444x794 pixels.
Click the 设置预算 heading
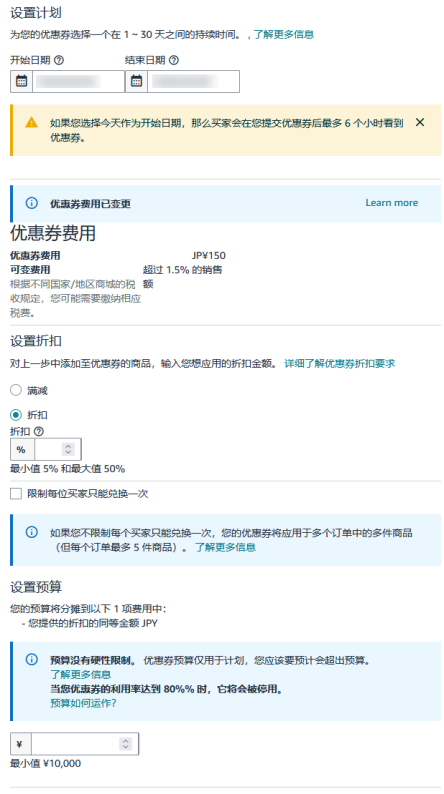pyautogui.click(x=36, y=587)
